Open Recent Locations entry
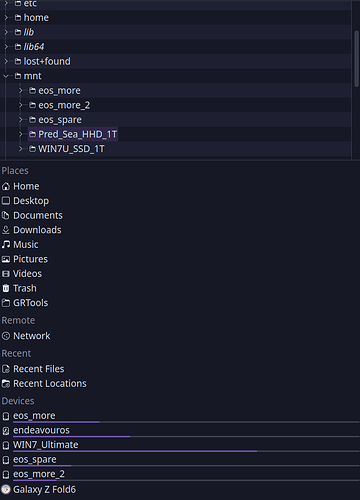Image resolution: width=360 pixels, height=500 pixels. pyautogui.click(x=44, y=384)
